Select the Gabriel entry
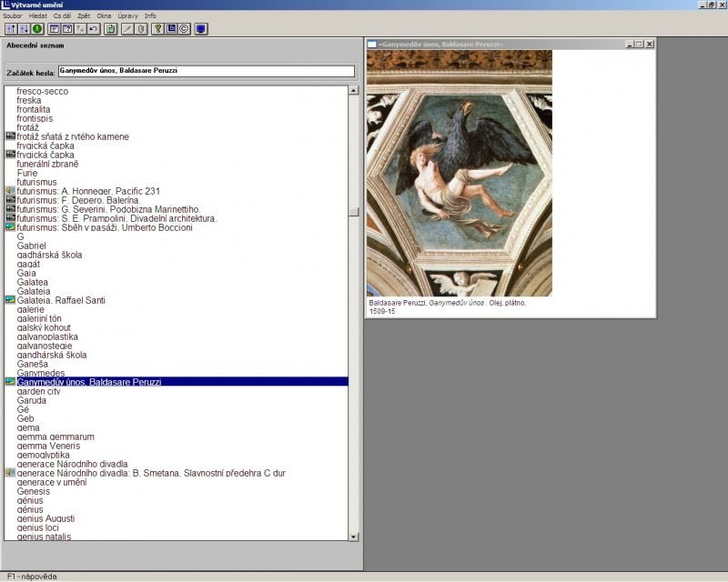This screenshot has width=728, height=582. click(32, 246)
